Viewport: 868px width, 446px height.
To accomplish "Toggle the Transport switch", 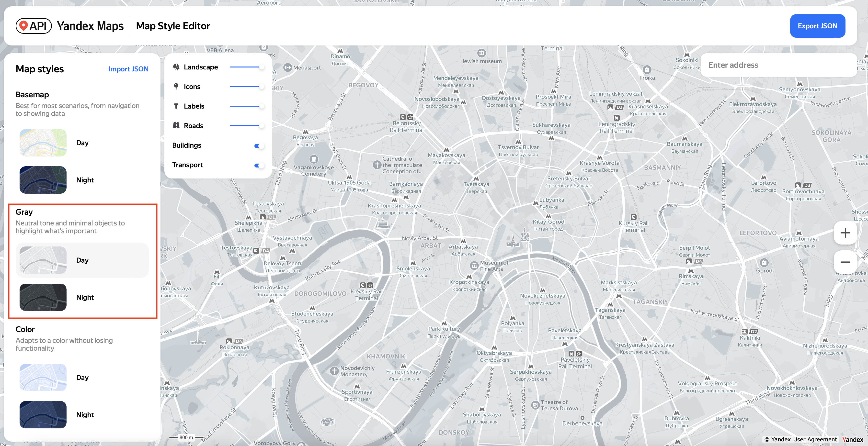I will 259,165.
